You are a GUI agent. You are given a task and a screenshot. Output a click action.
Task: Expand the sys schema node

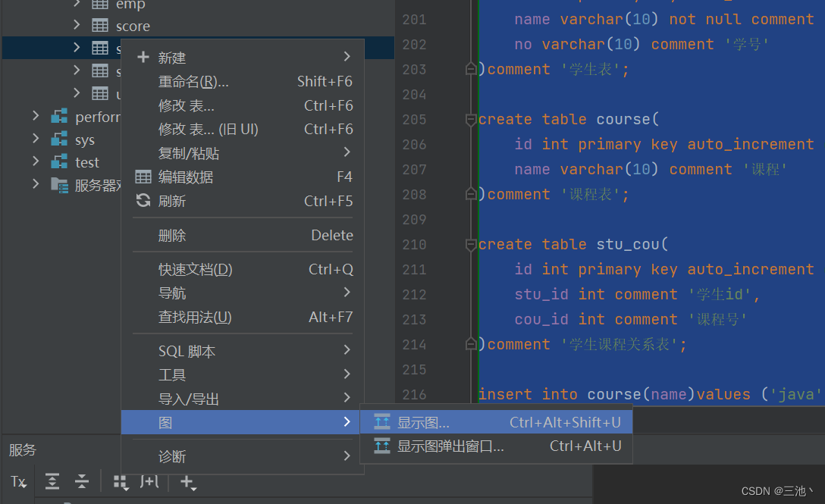click(x=36, y=139)
